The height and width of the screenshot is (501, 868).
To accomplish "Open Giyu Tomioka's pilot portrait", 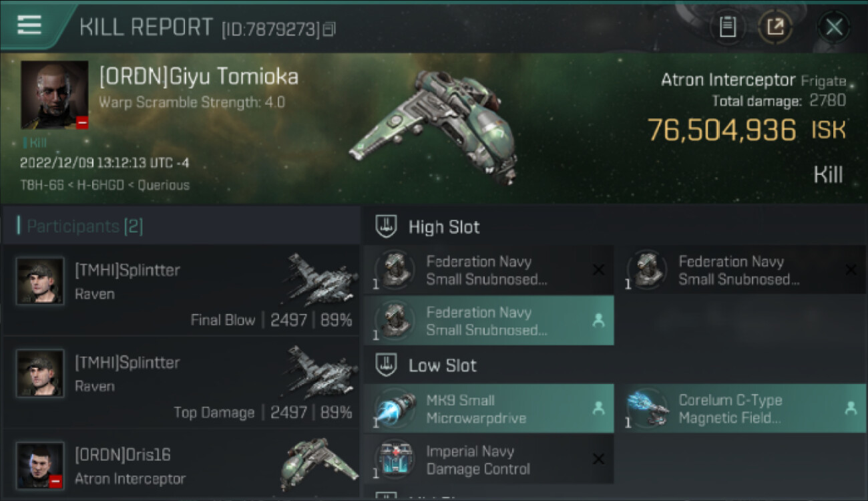I will click(x=54, y=94).
